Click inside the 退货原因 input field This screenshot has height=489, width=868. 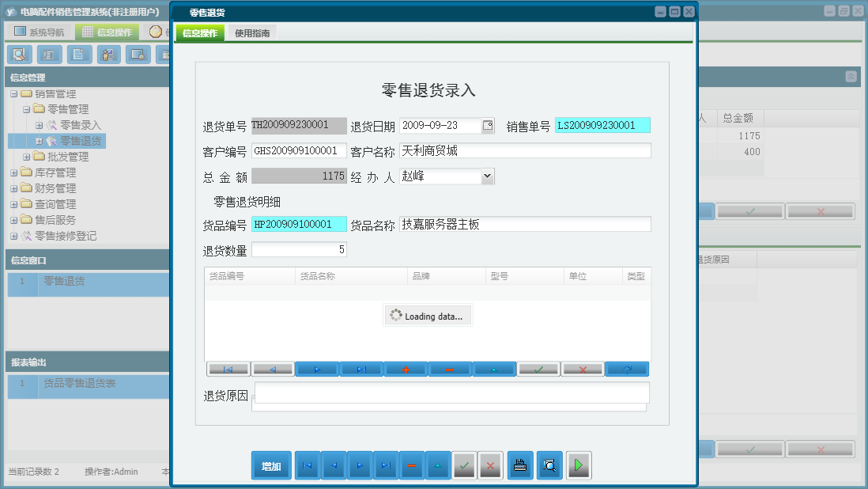(x=451, y=393)
